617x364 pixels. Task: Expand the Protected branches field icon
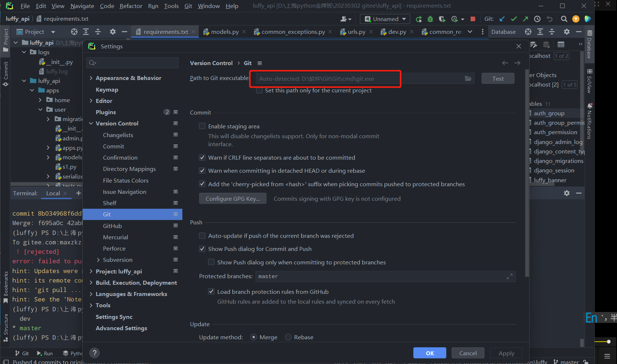tap(510, 276)
